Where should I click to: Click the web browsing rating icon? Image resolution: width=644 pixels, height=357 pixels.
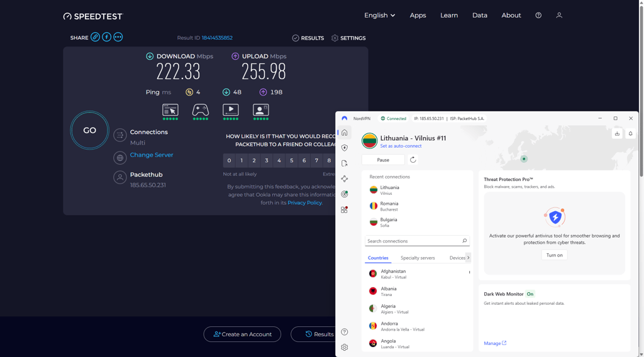click(x=170, y=110)
